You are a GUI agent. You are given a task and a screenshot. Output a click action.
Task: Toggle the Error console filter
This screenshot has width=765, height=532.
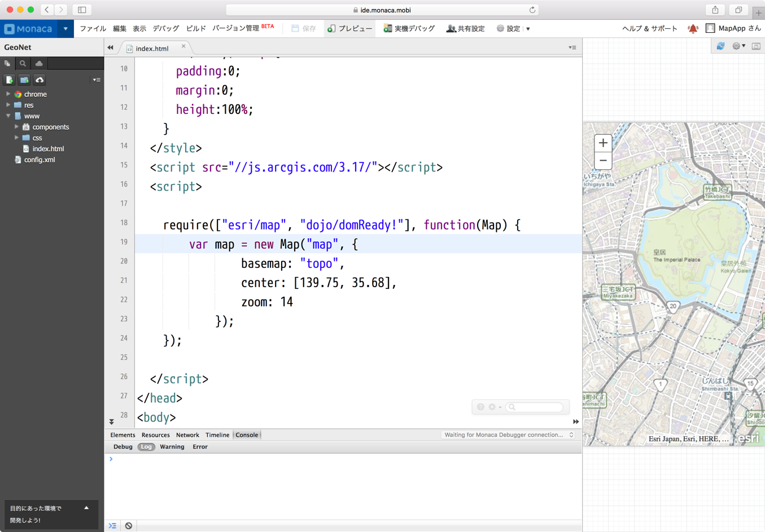click(x=200, y=447)
